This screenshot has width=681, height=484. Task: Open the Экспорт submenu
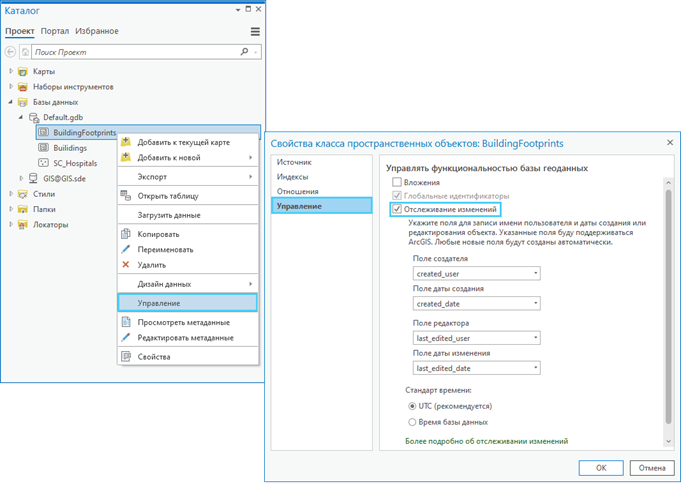[188, 176]
